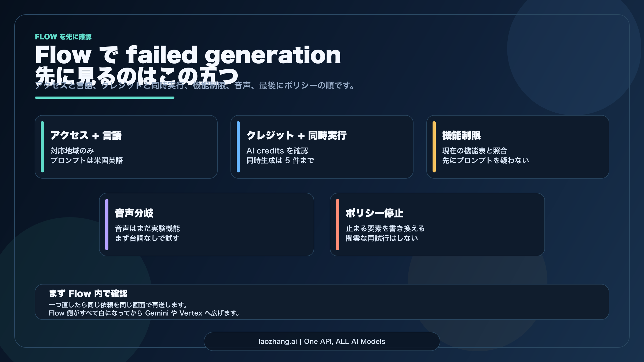Screen dimensions: 644x362
Task: Select the アクセス + 言語 card heading
Action: coord(86,135)
